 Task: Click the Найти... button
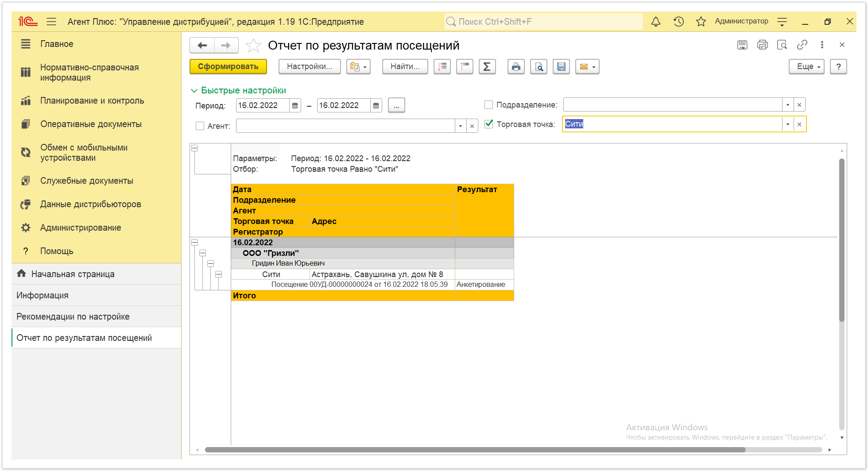[405, 67]
